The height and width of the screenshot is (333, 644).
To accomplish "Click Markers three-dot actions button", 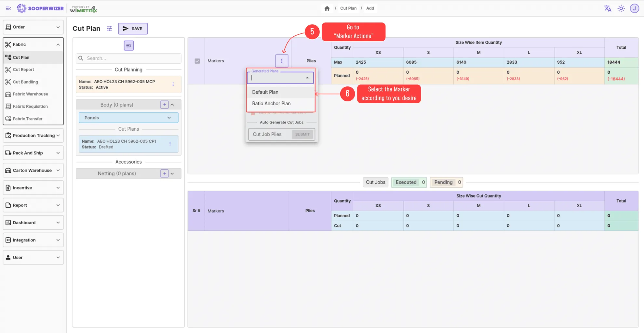I will tap(282, 61).
